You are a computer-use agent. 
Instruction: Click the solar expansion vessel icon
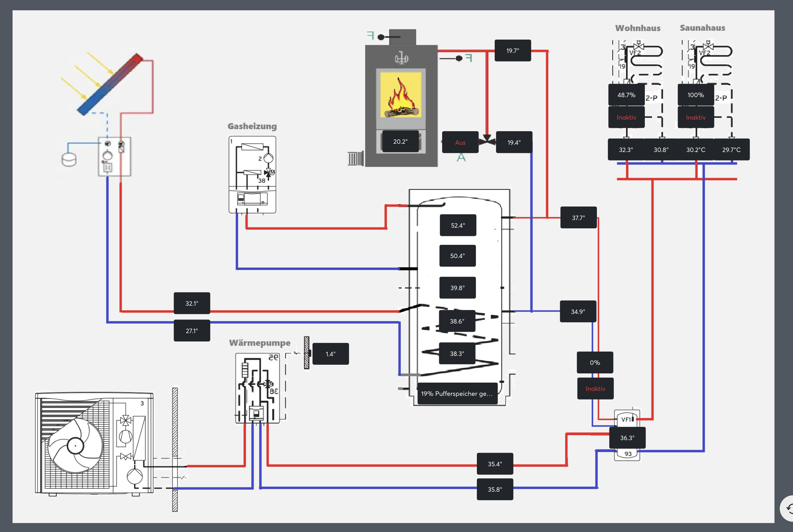(x=69, y=160)
